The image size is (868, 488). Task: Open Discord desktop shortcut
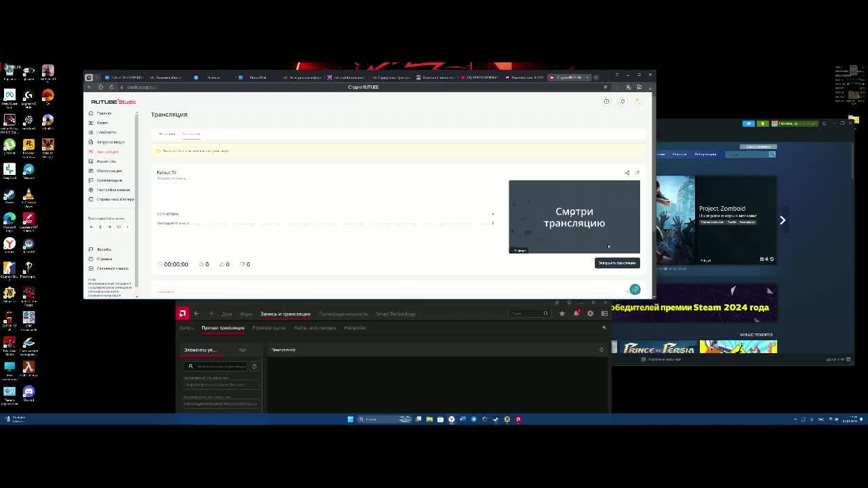28,394
